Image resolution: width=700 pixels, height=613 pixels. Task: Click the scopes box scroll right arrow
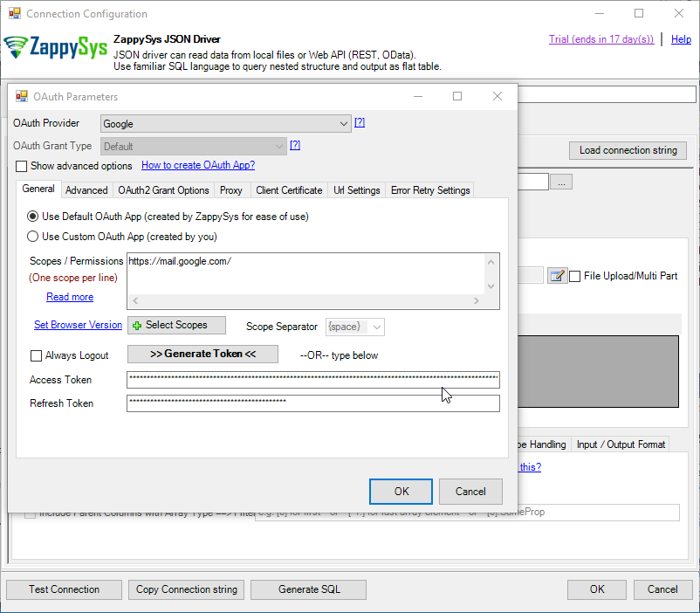477,301
